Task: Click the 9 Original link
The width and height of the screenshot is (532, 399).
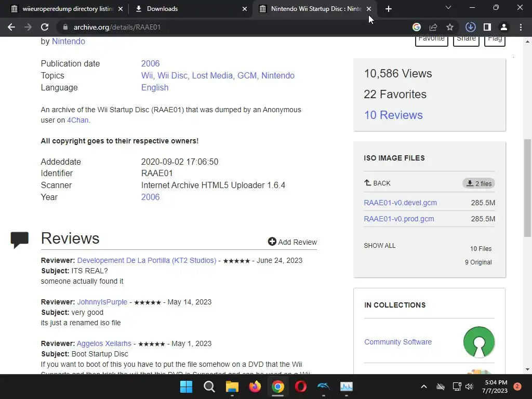Action: (478, 262)
